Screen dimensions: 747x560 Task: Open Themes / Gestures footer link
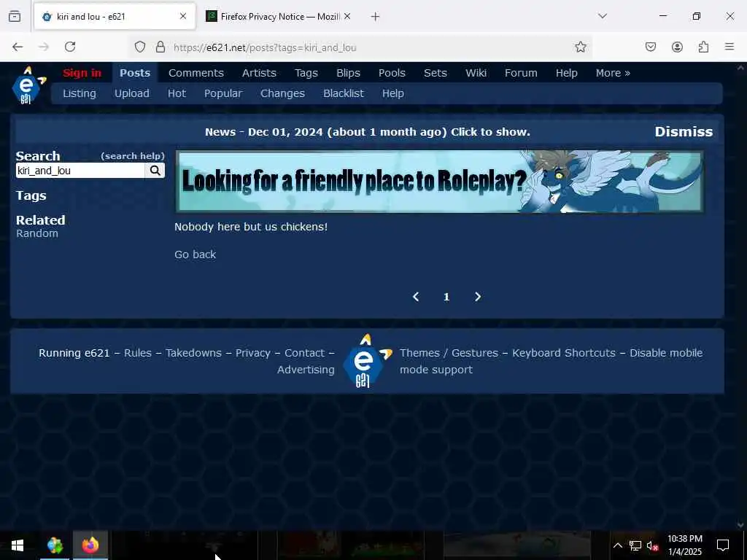[449, 353]
